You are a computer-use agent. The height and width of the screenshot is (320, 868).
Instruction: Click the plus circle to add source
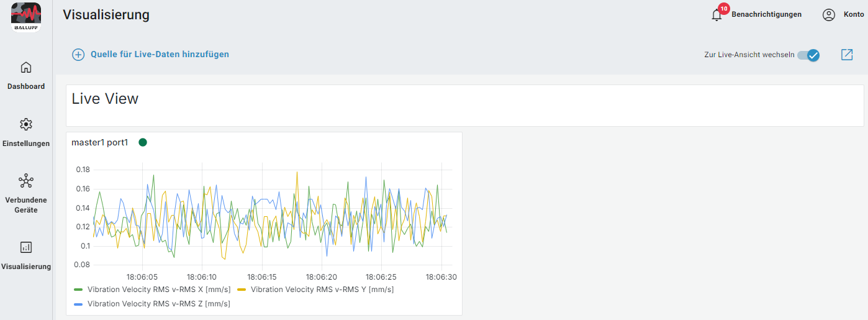point(78,55)
